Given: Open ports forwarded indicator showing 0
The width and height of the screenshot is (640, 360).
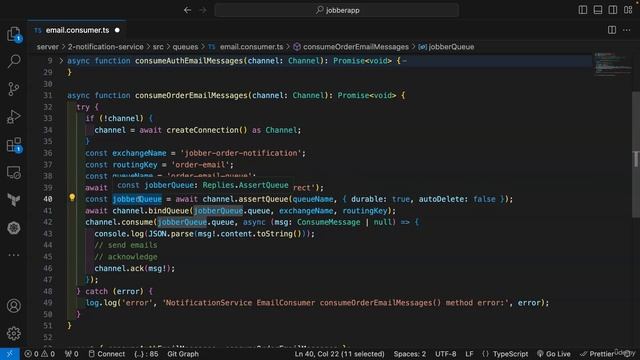Looking at the screenshot, I should [x=71, y=354].
